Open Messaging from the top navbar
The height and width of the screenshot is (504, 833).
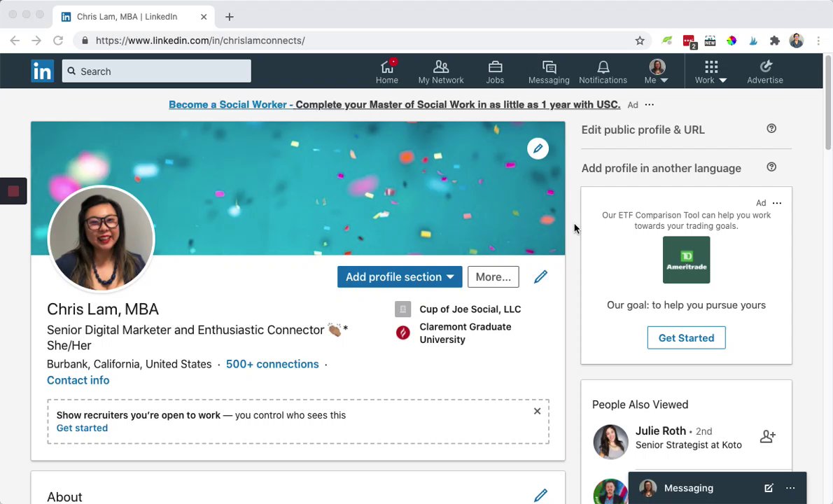point(549,71)
